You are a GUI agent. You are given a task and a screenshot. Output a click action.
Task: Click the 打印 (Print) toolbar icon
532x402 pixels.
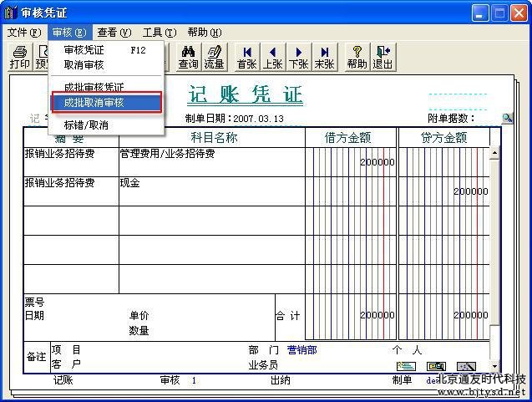(20, 57)
